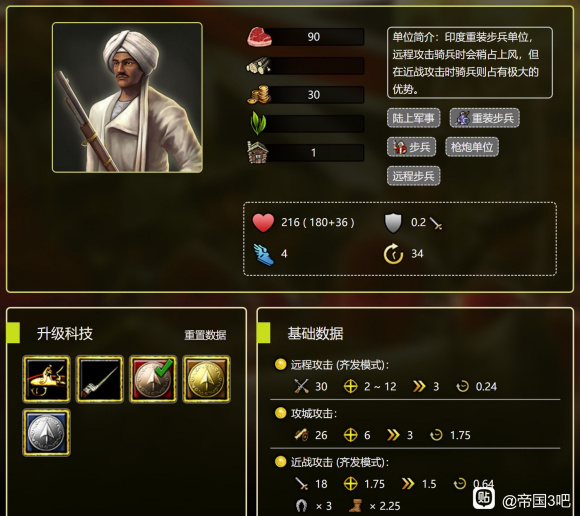Open the 陆上军事 tag
This screenshot has width=580, height=516.
tap(414, 118)
